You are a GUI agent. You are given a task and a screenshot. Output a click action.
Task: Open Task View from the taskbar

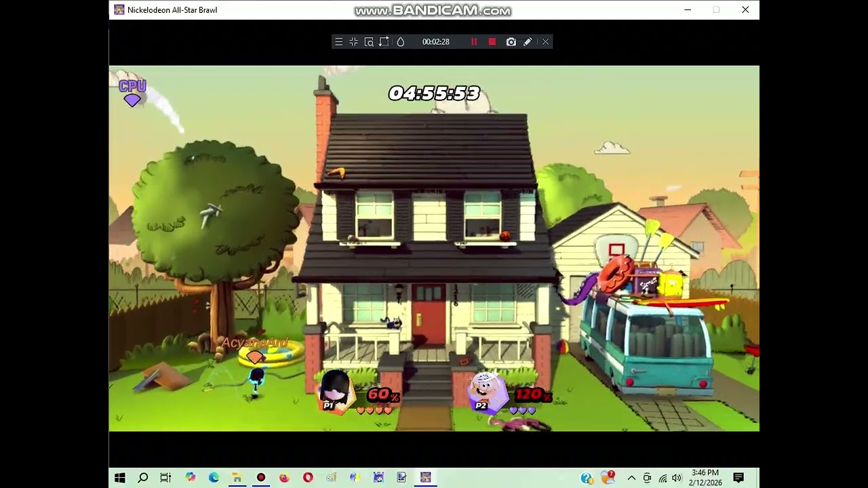(165, 478)
